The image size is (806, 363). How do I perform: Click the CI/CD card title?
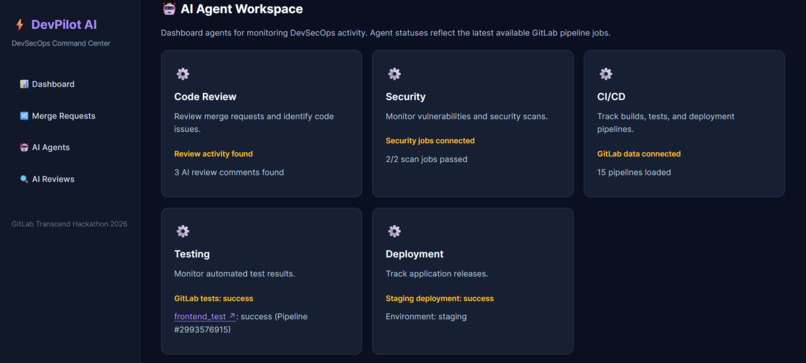click(x=611, y=97)
